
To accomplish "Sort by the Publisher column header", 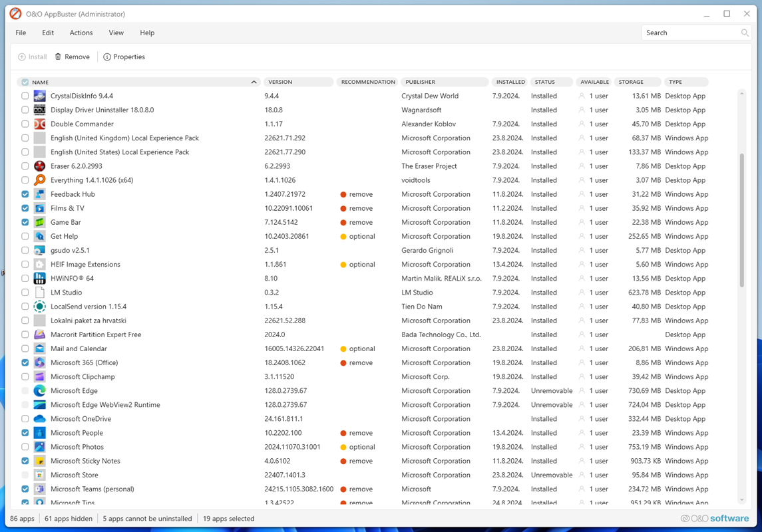I will (x=445, y=82).
